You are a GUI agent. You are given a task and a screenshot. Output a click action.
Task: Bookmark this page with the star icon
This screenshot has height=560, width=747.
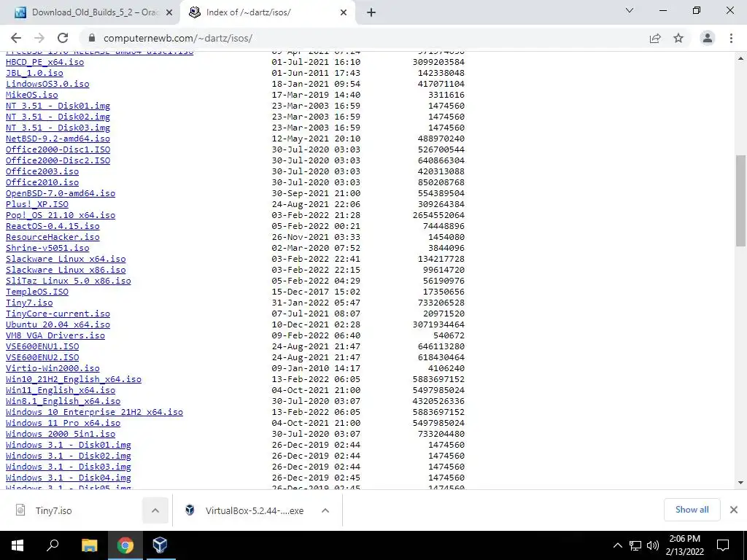[678, 38]
